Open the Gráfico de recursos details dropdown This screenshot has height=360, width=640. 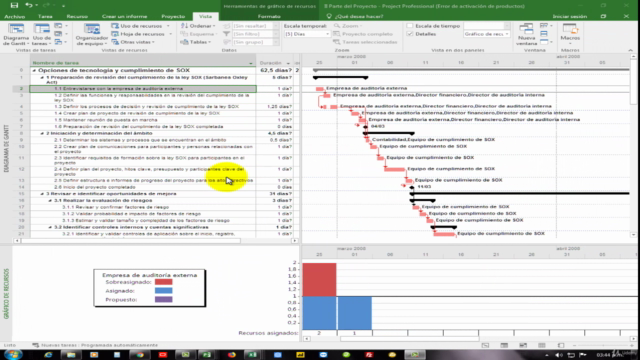click(x=507, y=34)
